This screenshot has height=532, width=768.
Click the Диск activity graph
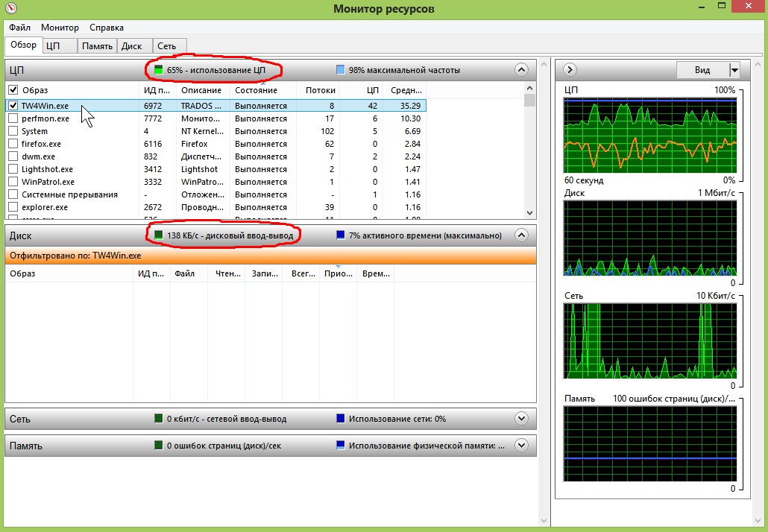(650, 238)
